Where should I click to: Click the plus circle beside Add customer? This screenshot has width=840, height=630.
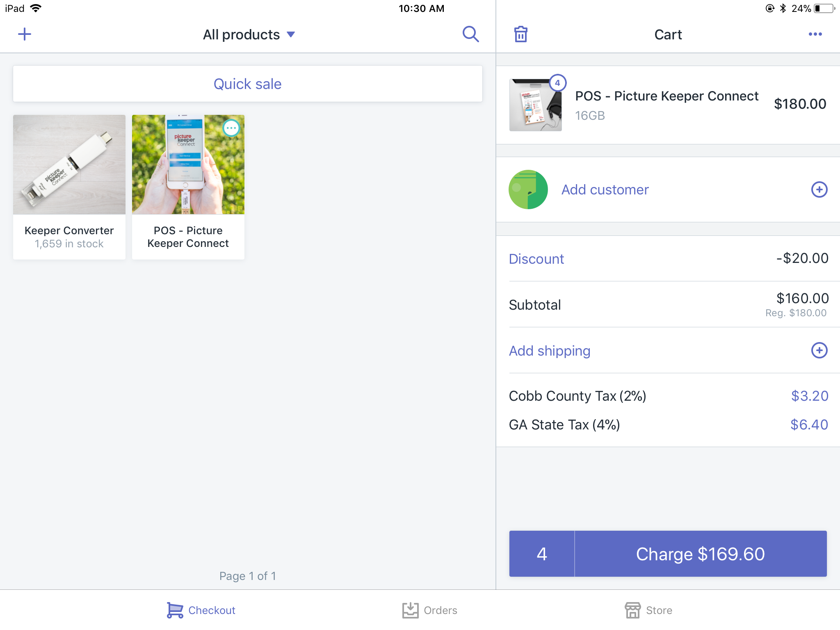pyautogui.click(x=819, y=189)
